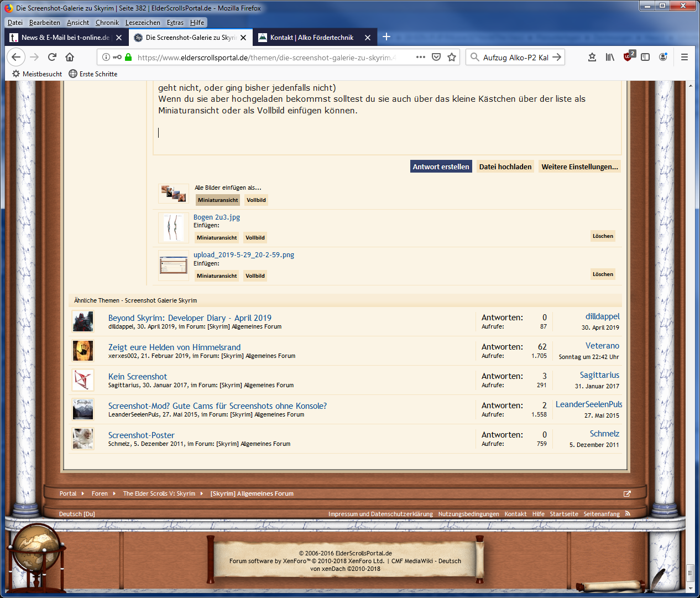
Task: Save page to Pocket icon
Action: pos(436,57)
